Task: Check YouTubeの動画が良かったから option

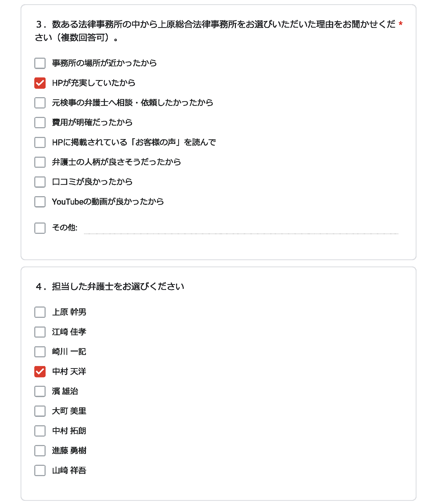Action: point(40,202)
